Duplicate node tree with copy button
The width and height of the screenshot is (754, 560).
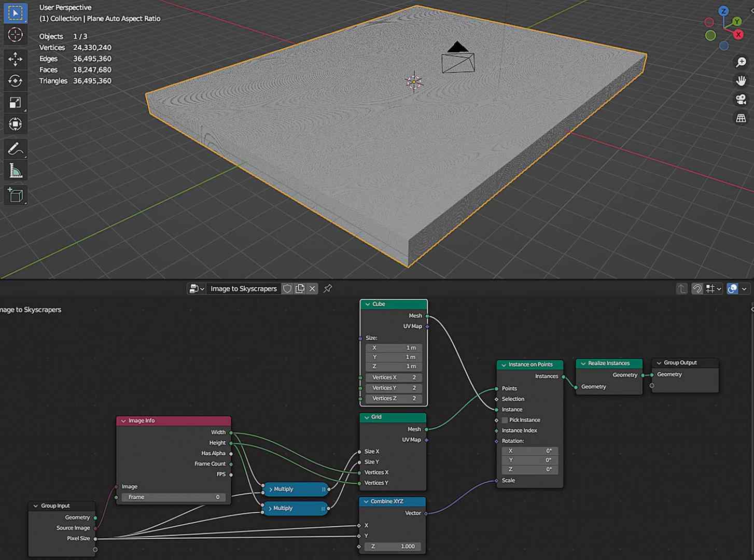(x=300, y=288)
